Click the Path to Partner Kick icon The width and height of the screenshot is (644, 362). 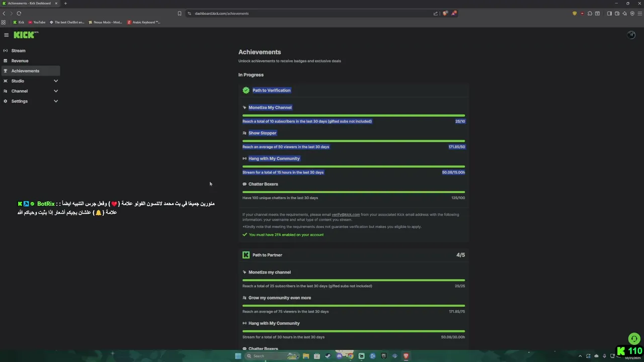246,255
